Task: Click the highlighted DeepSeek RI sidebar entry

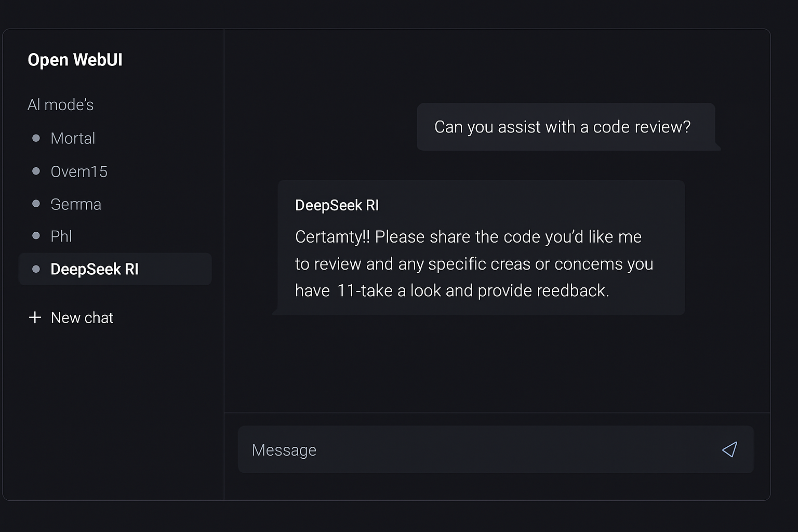Action: (x=115, y=269)
